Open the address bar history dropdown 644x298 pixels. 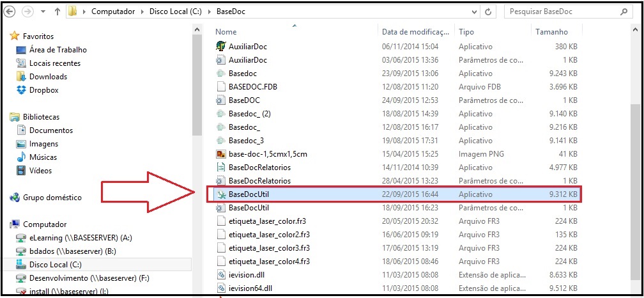(473, 12)
